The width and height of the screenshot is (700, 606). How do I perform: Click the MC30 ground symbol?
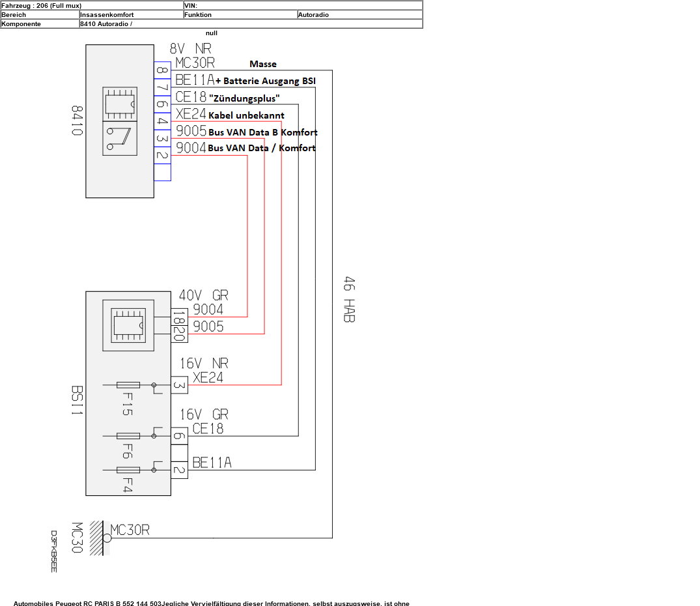(98, 538)
